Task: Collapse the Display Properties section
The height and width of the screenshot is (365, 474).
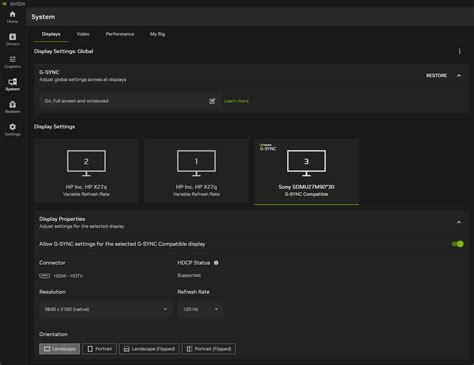Action: click(459, 222)
